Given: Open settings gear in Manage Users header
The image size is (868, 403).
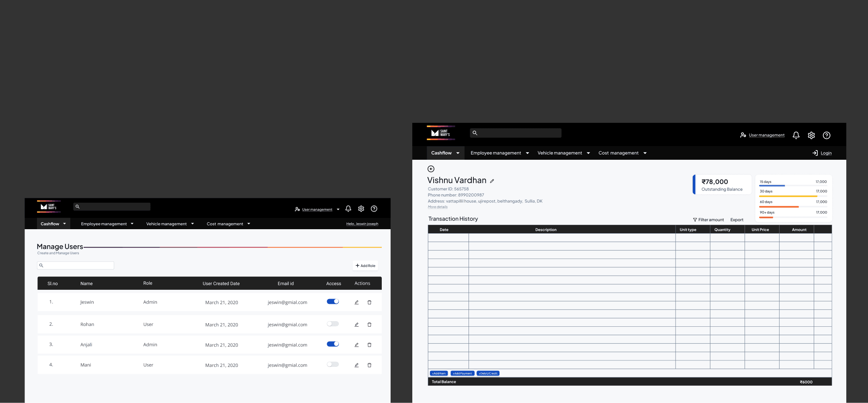Looking at the screenshot, I should pyautogui.click(x=361, y=209).
